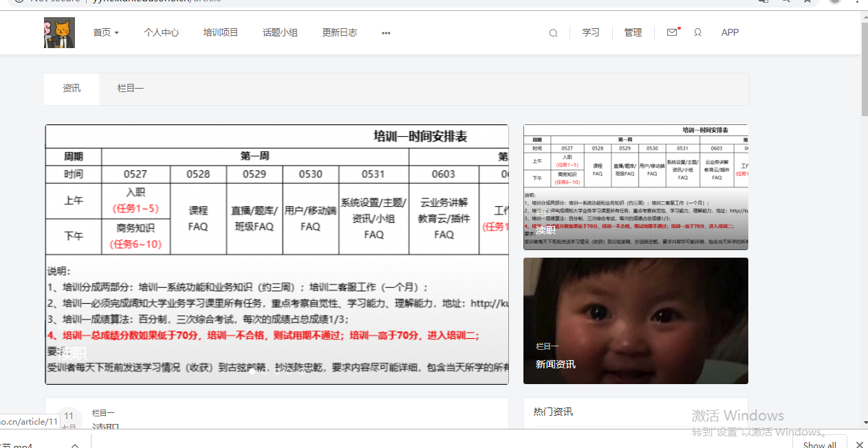Click Show all downloads button
Viewport: 868px width, 448px height.
(819, 444)
